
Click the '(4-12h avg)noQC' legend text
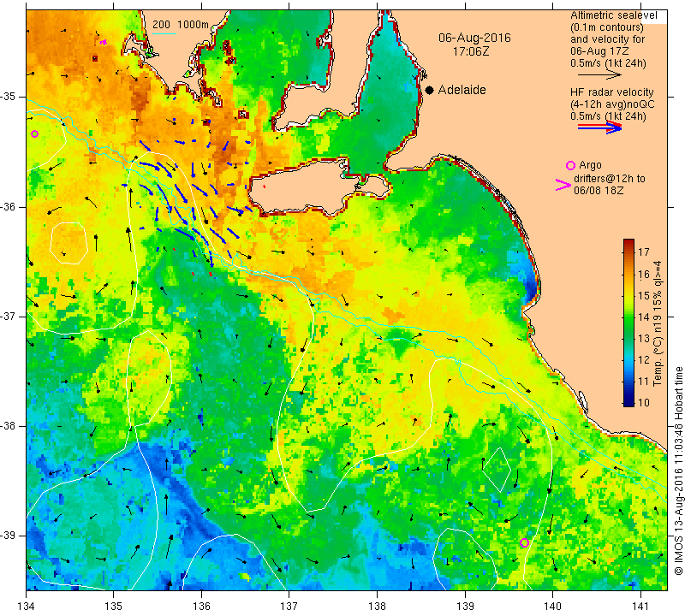612,104
